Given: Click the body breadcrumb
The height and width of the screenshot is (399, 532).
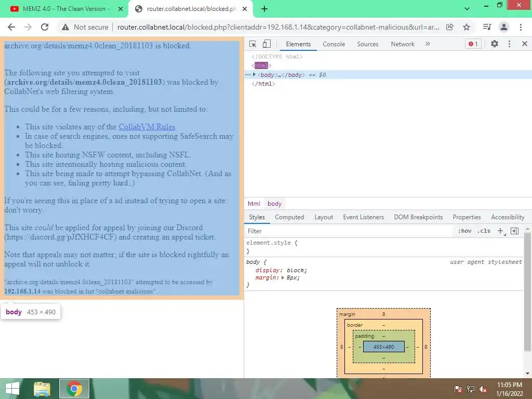Looking at the screenshot, I should [x=274, y=204].
